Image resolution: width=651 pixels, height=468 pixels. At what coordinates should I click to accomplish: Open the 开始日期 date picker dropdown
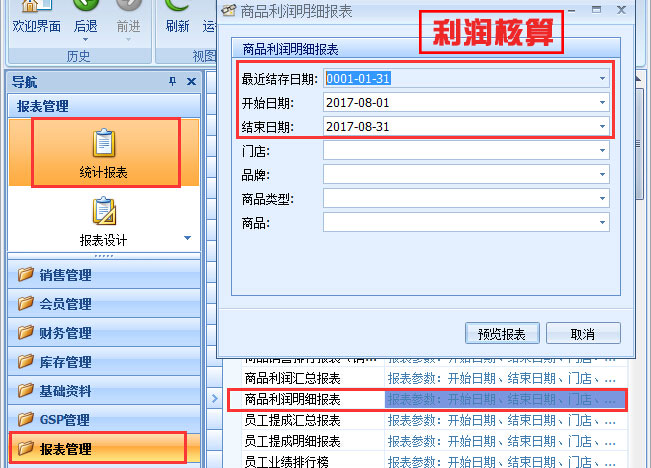(x=602, y=102)
